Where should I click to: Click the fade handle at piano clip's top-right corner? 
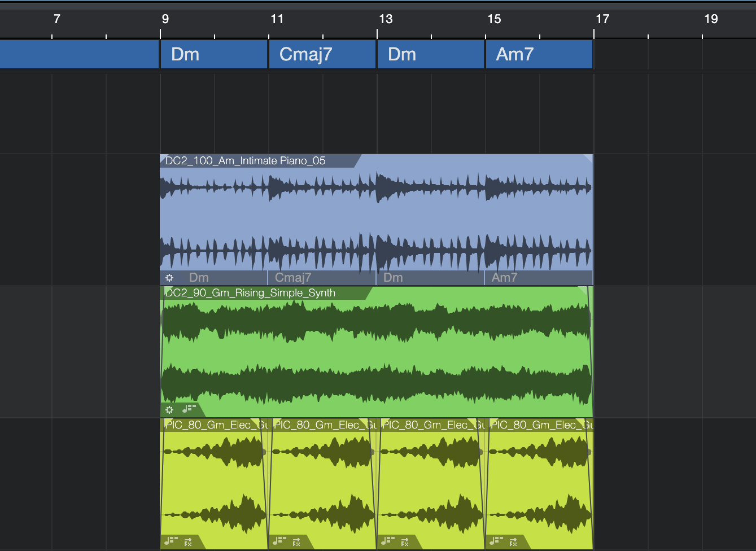tap(588, 159)
